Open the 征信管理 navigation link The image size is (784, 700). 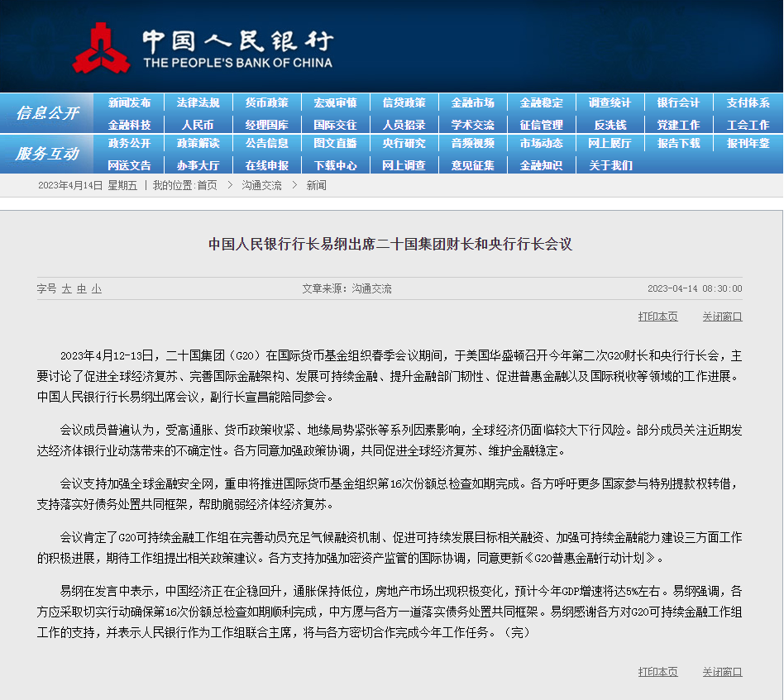tap(541, 124)
